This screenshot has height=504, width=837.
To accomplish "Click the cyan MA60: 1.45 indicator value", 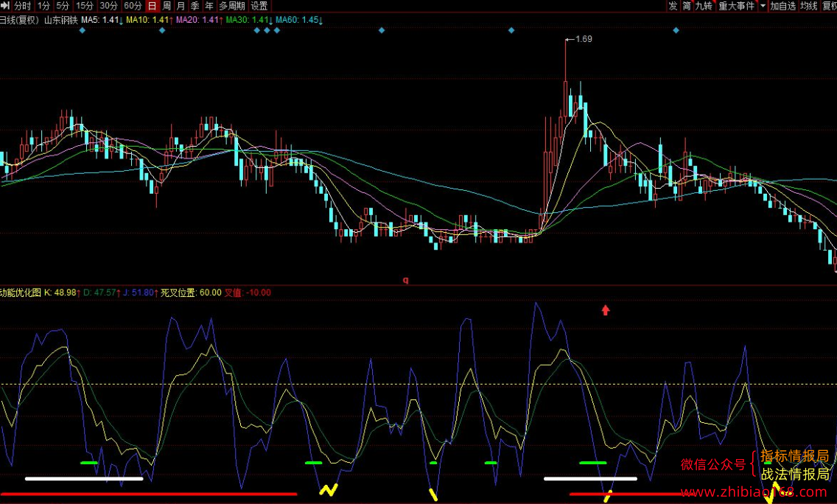I will [299, 20].
